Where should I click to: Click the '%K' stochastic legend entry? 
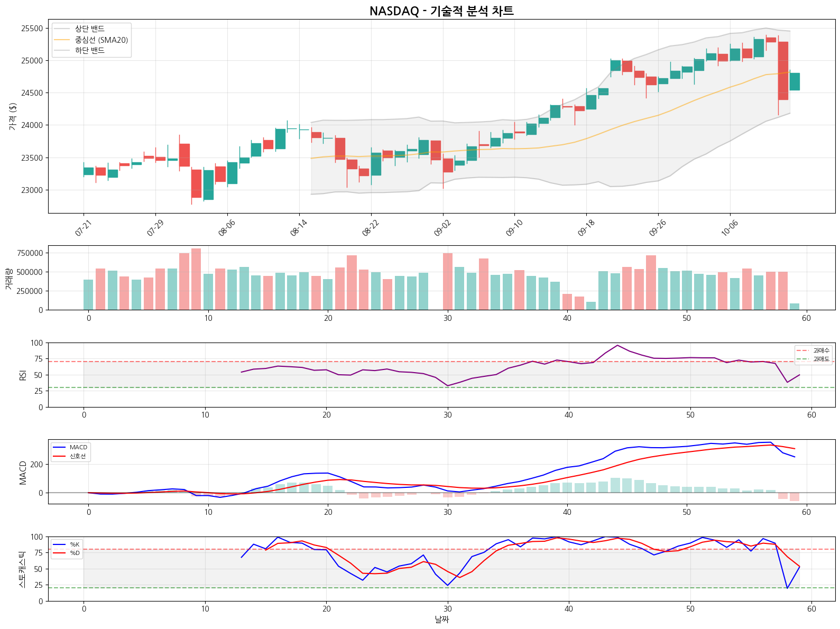[75, 544]
